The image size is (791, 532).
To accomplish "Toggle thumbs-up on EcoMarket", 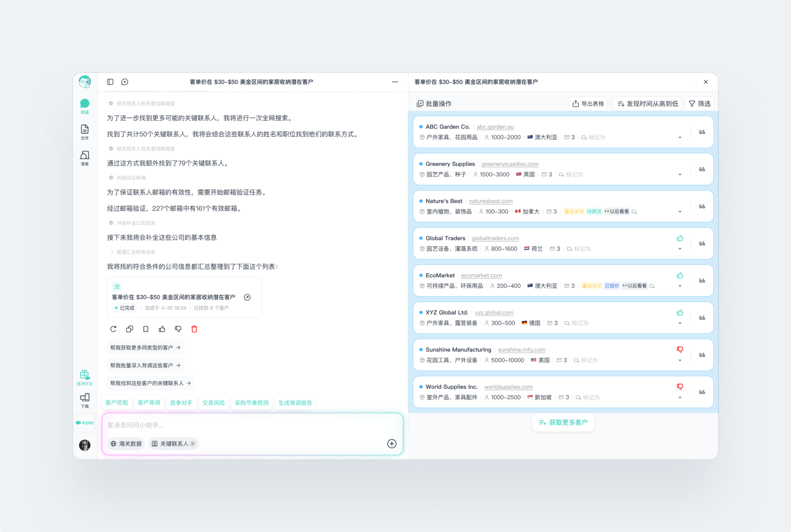I will pos(680,275).
